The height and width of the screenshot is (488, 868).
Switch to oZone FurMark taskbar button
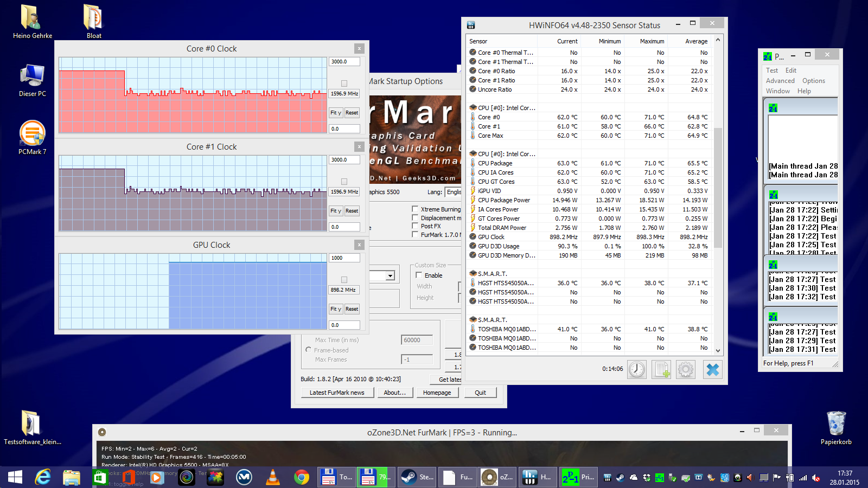(x=497, y=477)
